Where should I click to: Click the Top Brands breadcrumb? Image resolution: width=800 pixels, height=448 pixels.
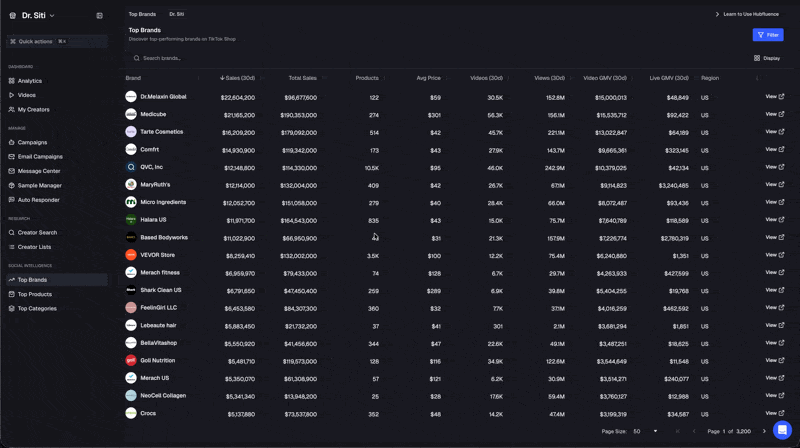pyautogui.click(x=142, y=14)
